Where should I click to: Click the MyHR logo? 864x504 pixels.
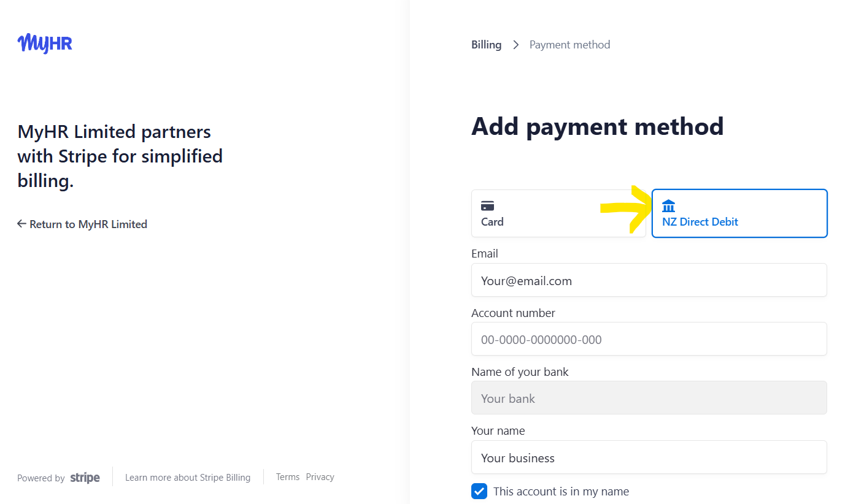[44, 44]
